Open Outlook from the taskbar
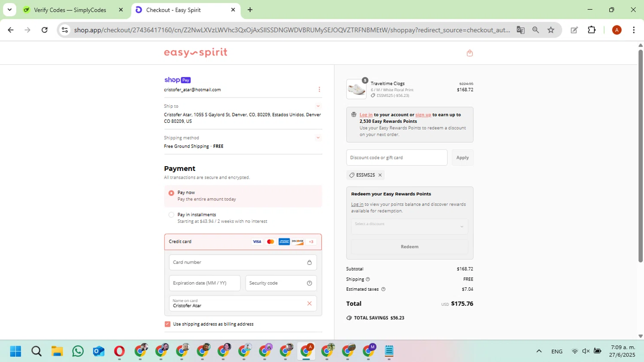 [99, 351]
